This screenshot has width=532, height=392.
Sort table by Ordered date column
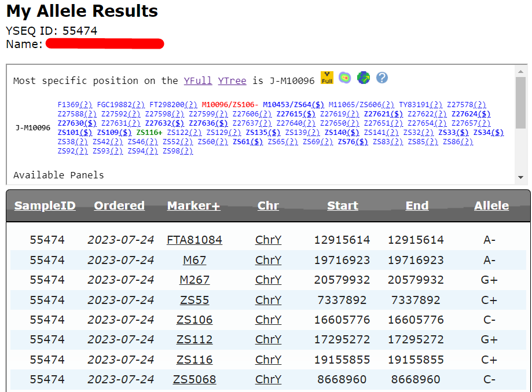[x=119, y=206]
